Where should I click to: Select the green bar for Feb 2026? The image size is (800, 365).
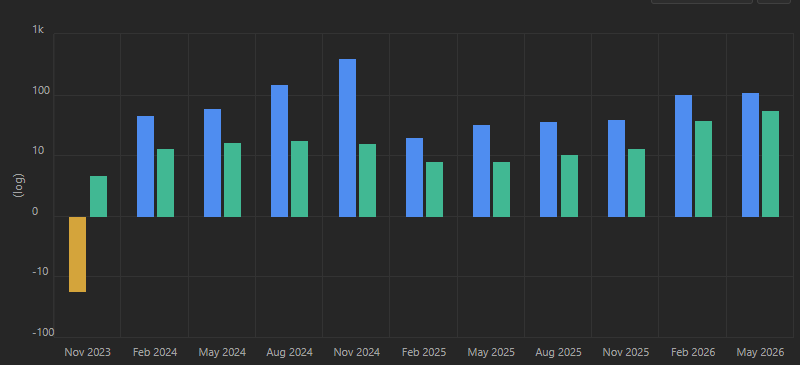(x=703, y=169)
